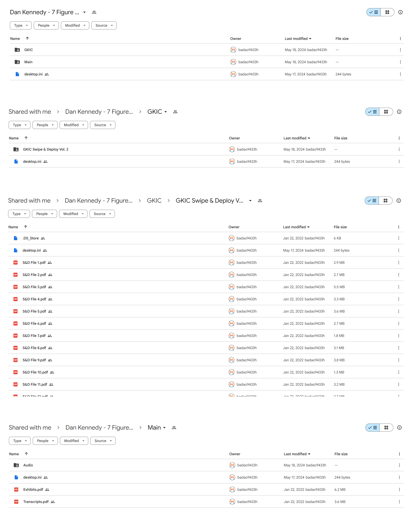Open more actions for S&D File 10.pdf

pos(399,372)
